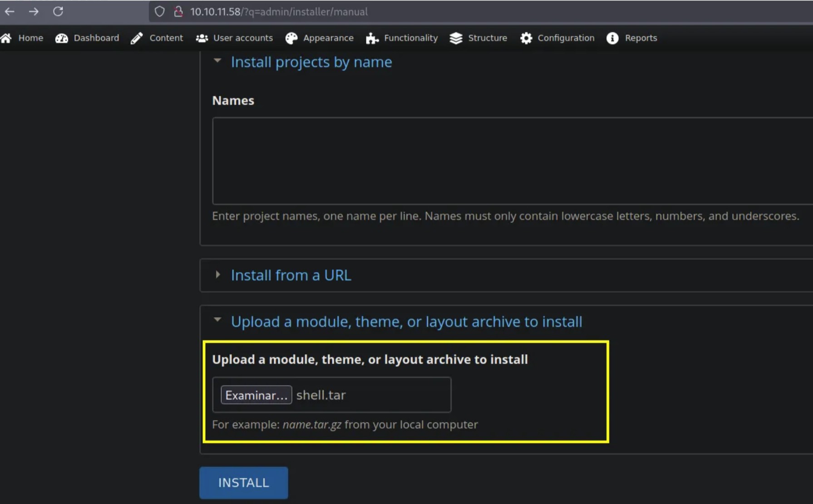The height and width of the screenshot is (504, 813).
Task: Collapse the Upload archive section arrow
Action: (x=217, y=320)
